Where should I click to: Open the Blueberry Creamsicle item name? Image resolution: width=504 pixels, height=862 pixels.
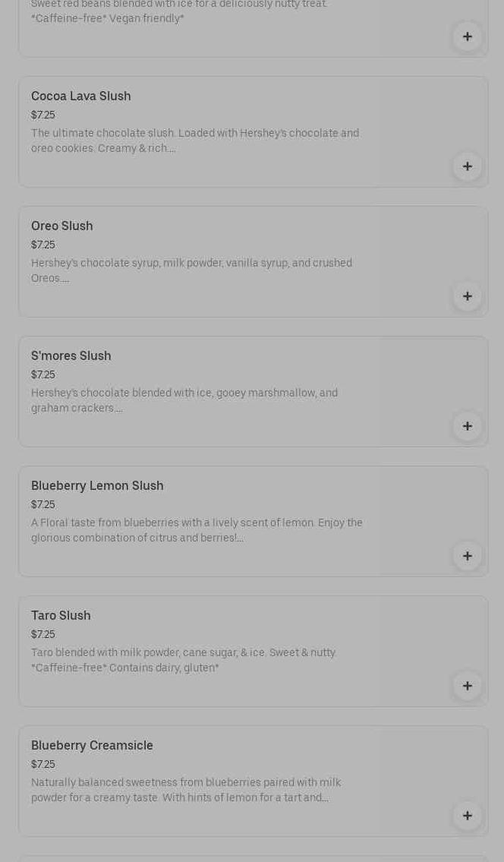coord(92,746)
